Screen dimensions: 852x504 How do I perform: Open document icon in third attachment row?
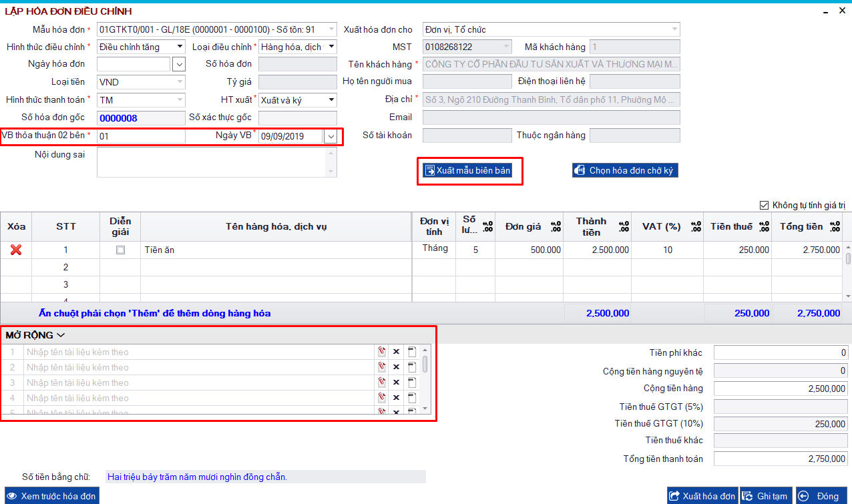[411, 383]
